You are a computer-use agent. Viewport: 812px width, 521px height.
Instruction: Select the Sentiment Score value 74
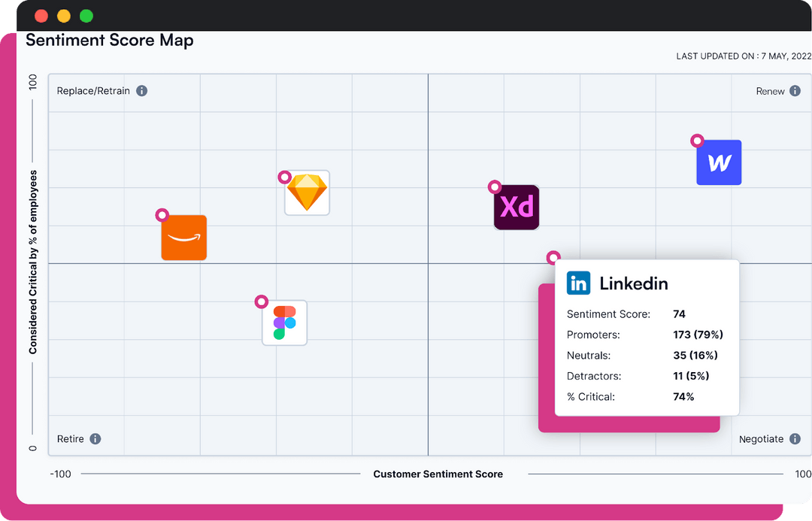[x=679, y=314]
